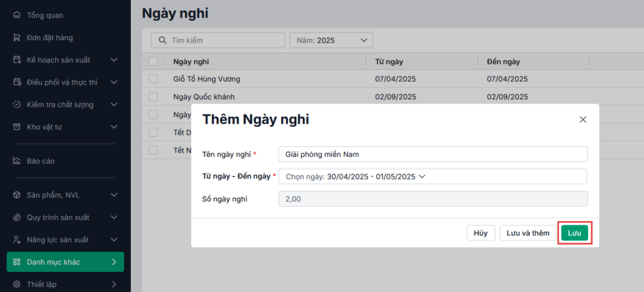Click the Kho vật tư box icon
The height and width of the screenshot is (292, 644).
click(x=16, y=127)
